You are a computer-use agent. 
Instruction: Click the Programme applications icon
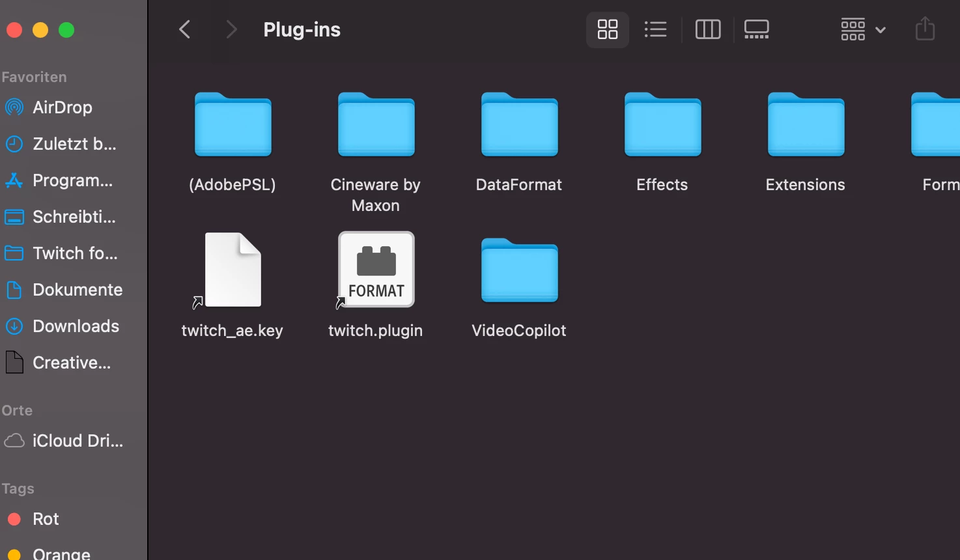[x=14, y=180]
